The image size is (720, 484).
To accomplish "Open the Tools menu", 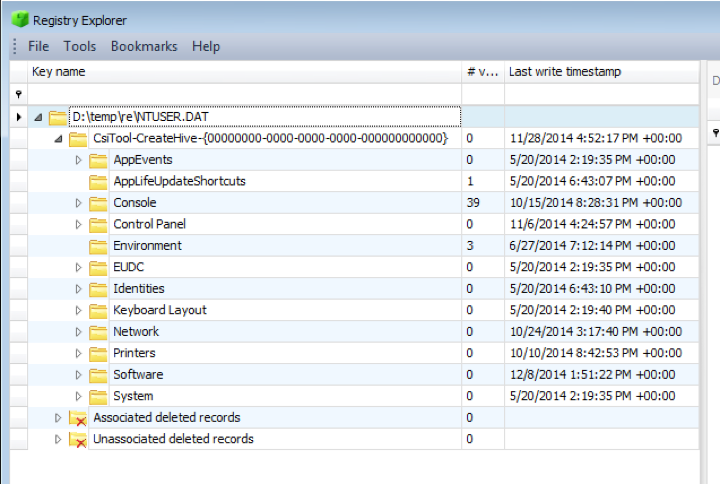I will (x=80, y=46).
